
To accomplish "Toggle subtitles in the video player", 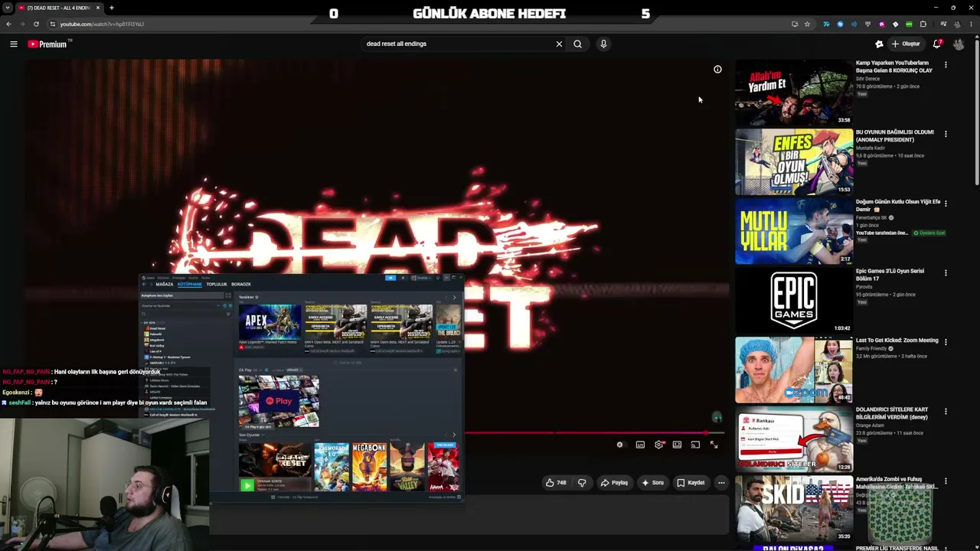I will [640, 445].
